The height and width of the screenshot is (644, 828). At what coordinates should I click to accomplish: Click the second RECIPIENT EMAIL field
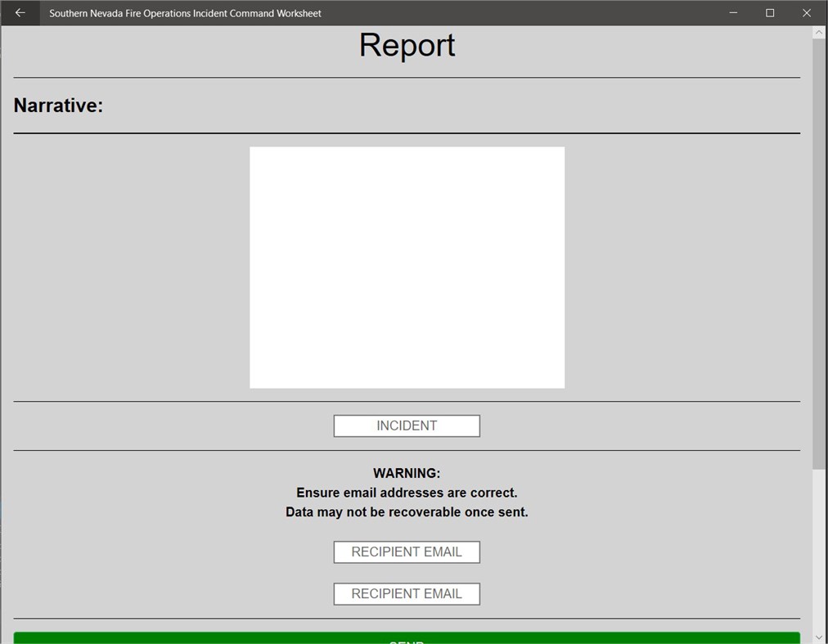[407, 593]
